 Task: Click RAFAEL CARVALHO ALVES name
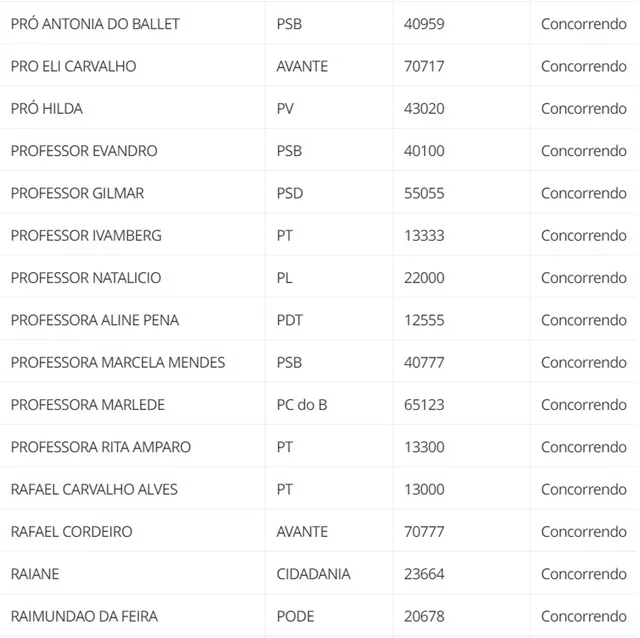[94, 489]
